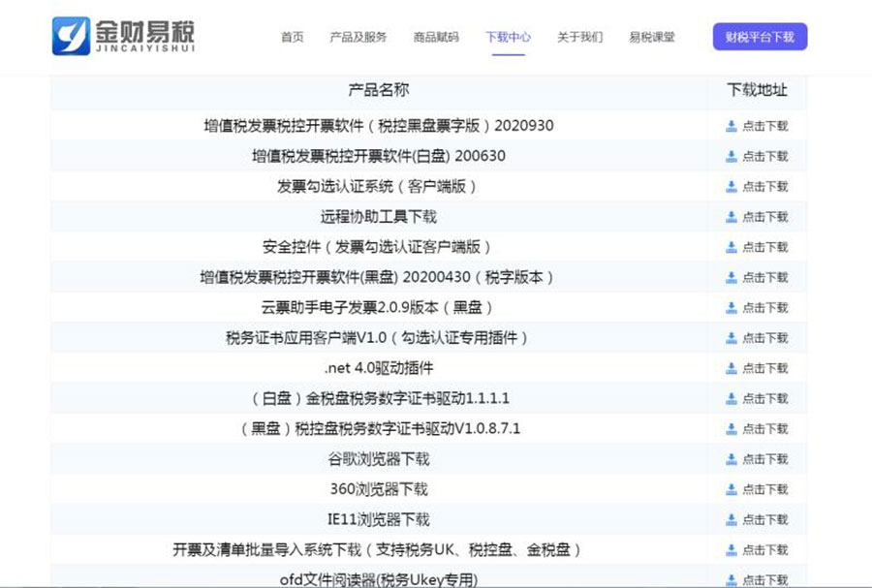Click 点击下载 link for 360浏览器下载
This screenshot has width=872, height=588.
[x=765, y=489]
